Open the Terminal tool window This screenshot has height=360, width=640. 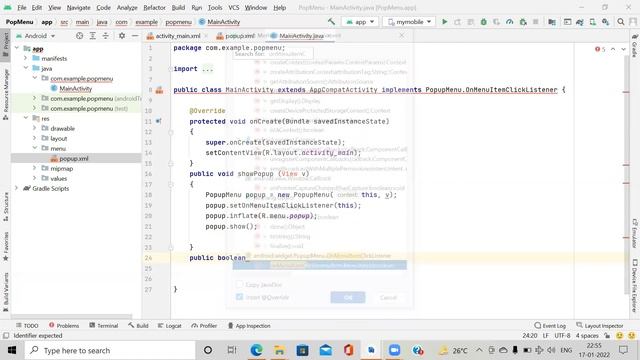pos(104,325)
